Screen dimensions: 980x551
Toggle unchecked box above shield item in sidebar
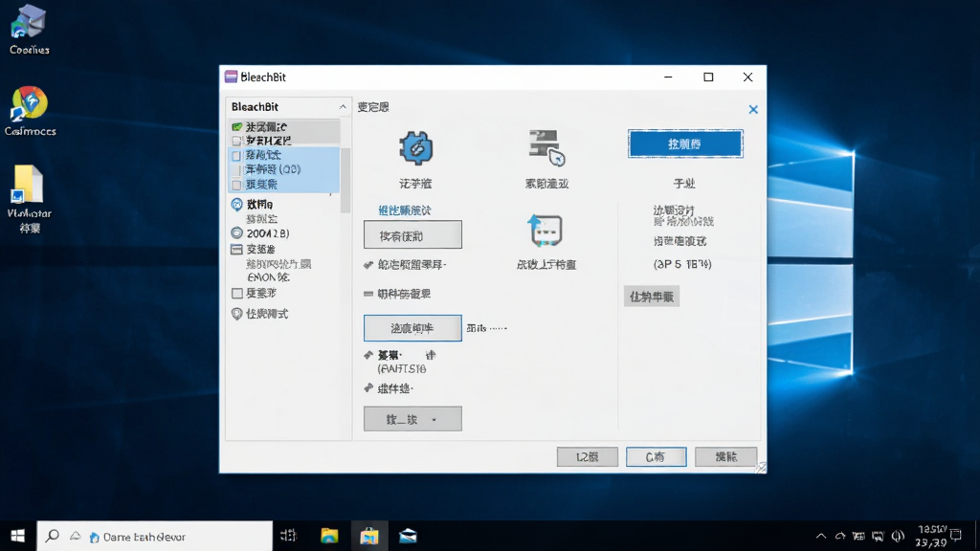237,293
